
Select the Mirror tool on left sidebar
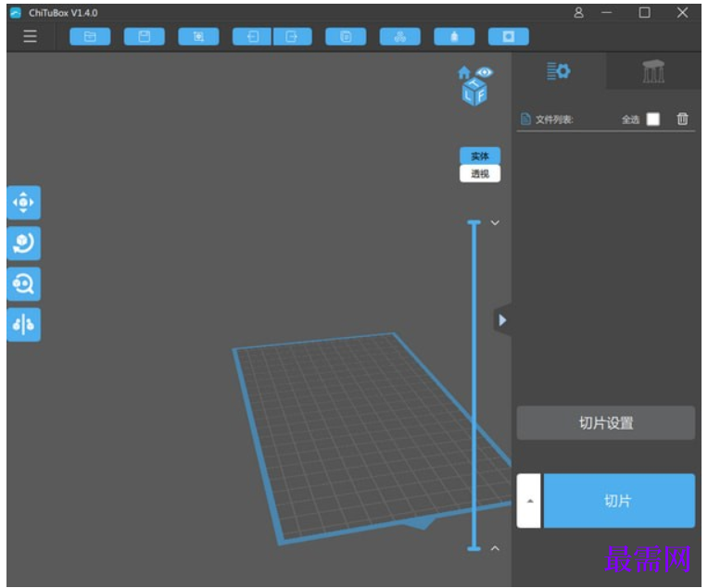(x=23, y=324)
